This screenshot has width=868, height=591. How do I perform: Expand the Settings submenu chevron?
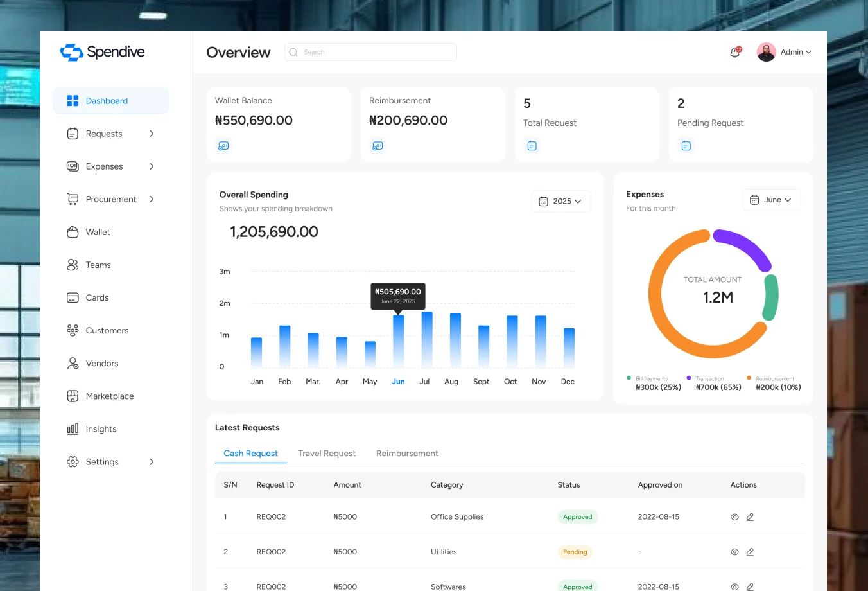152,462
